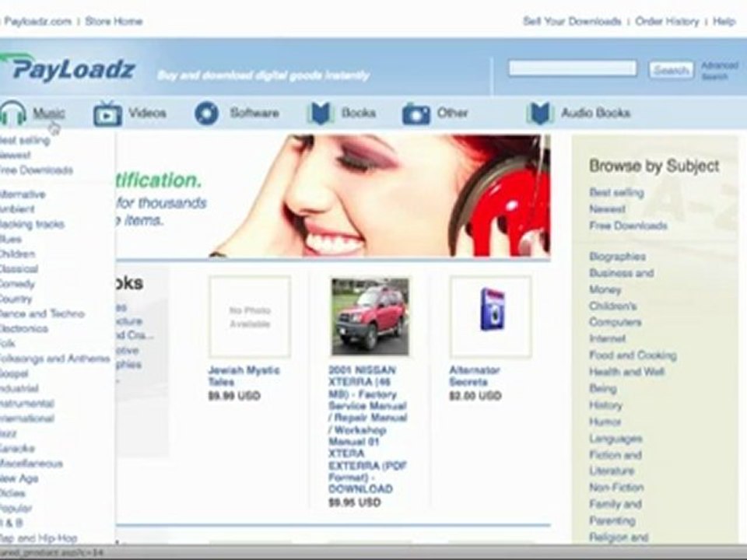
Task: Browse Children's subject
Action: [x=612, y=306]
